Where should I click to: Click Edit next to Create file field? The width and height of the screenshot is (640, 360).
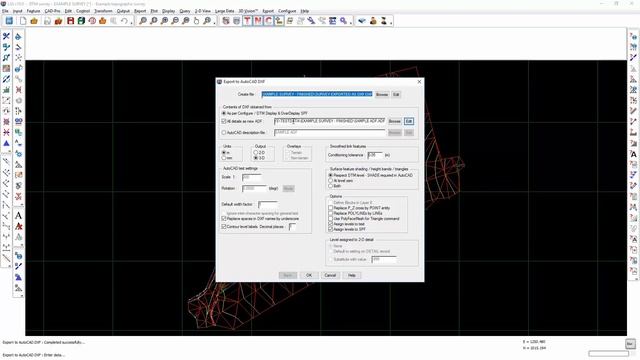[396, 94]
